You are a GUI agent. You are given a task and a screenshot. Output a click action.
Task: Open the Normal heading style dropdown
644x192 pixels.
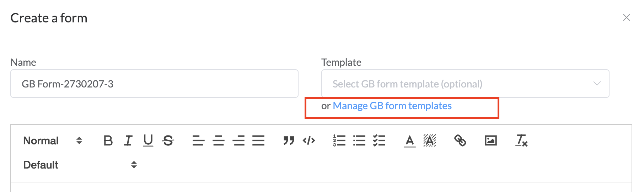coord(53,141)
